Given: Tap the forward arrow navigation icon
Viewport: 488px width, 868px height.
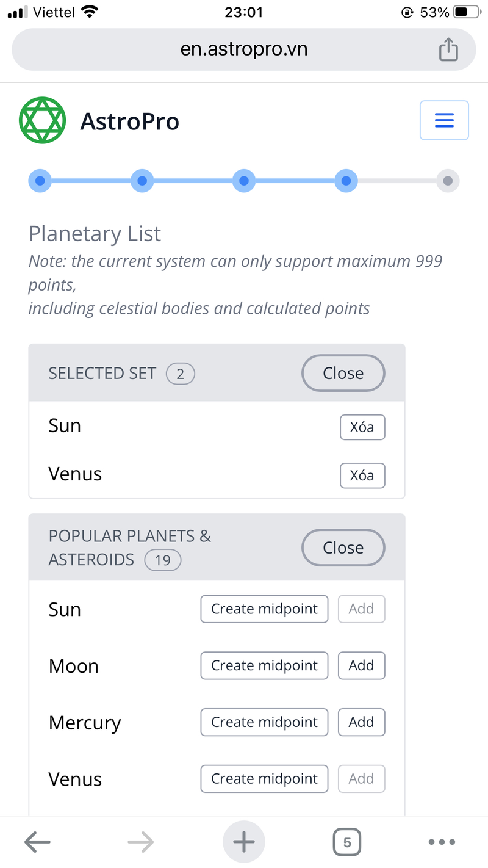Looking at the screenshot, I should 140,841.
